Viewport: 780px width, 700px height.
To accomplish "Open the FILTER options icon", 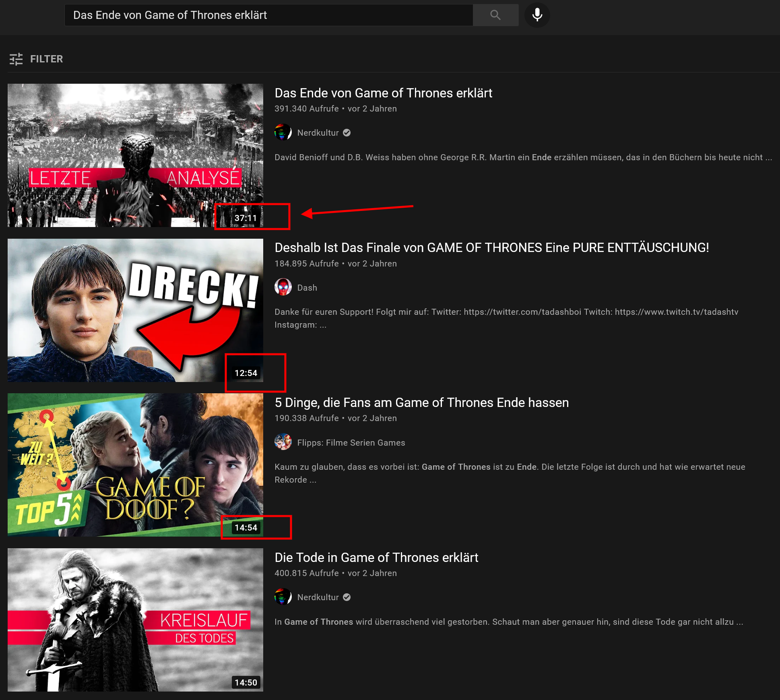I will point(16,59).
